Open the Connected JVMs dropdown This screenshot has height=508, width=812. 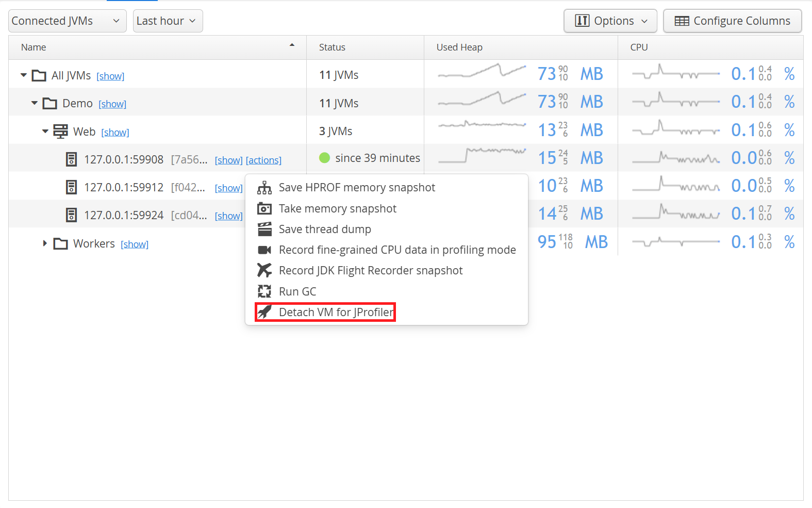(x=68, y=21)
